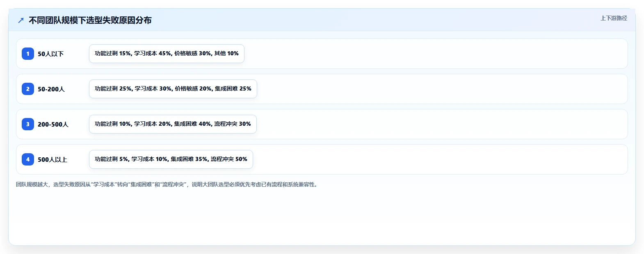Select the number 3 badge
This screenshot has width=644, height=254.
28,124
